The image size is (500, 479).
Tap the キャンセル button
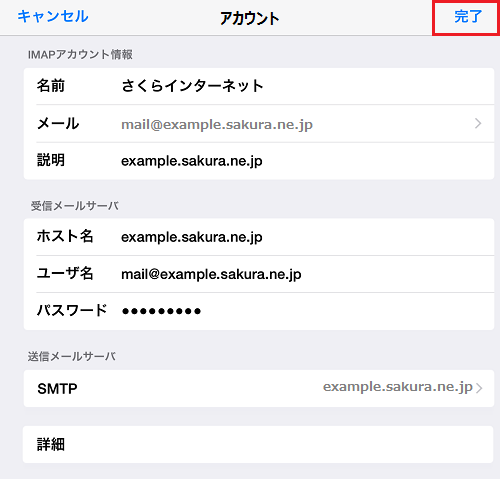coord(53,16)
